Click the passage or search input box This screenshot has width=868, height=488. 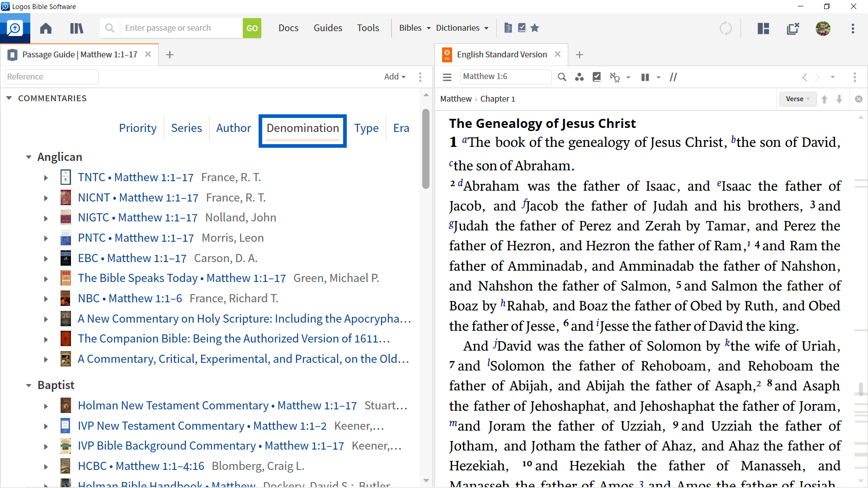coord(181,28)
